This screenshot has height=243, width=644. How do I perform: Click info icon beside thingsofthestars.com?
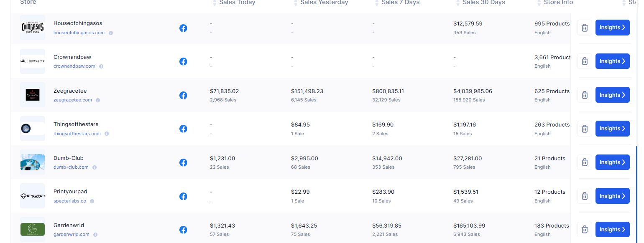pyautogui.click(x=107, y=134)
